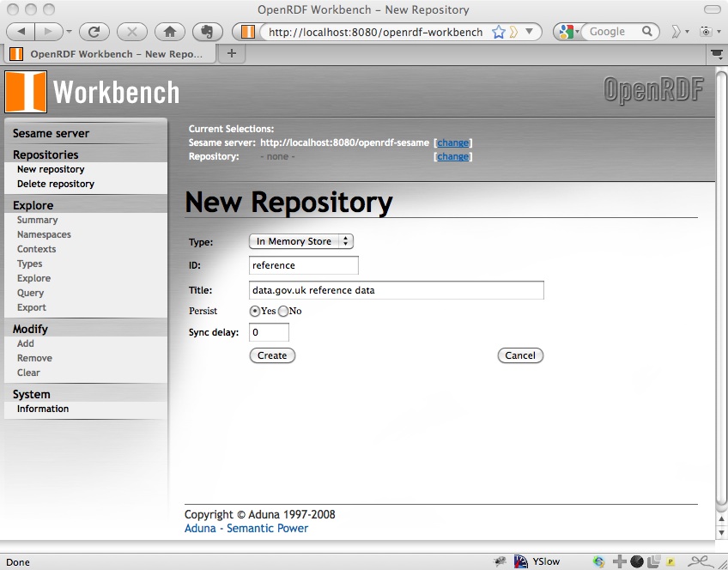Go to the browser Home page icon
728x570 pixels.
[x=170, y=32]
